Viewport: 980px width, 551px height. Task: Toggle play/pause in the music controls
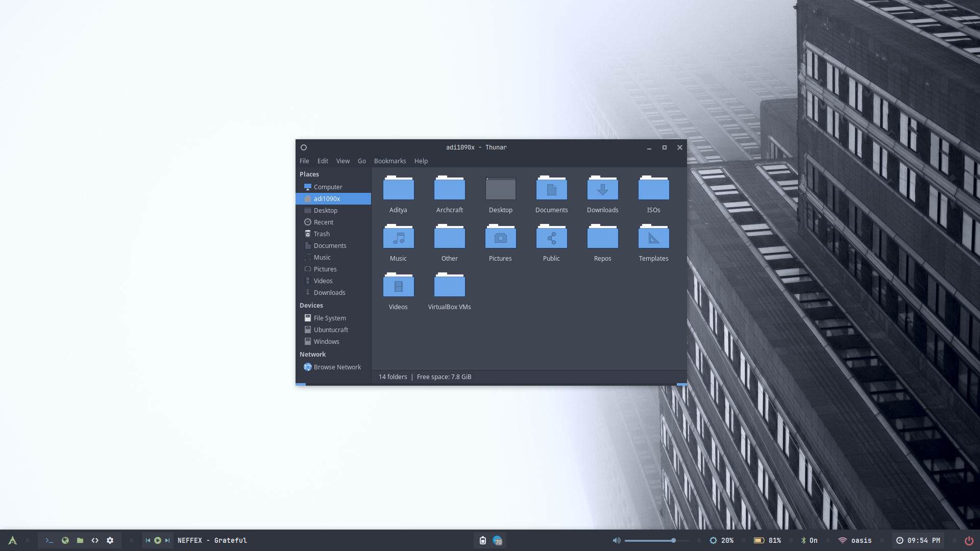tap(158, 540)
